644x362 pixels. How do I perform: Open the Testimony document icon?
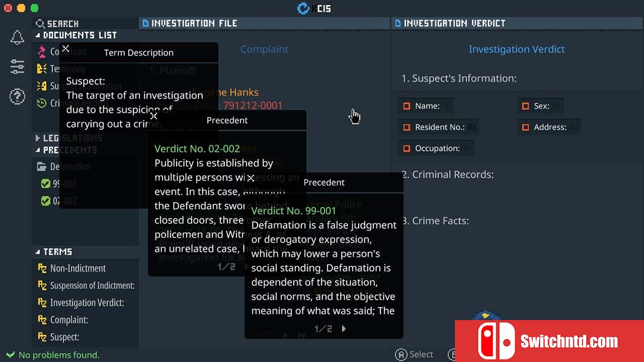(x=41, y=69)
